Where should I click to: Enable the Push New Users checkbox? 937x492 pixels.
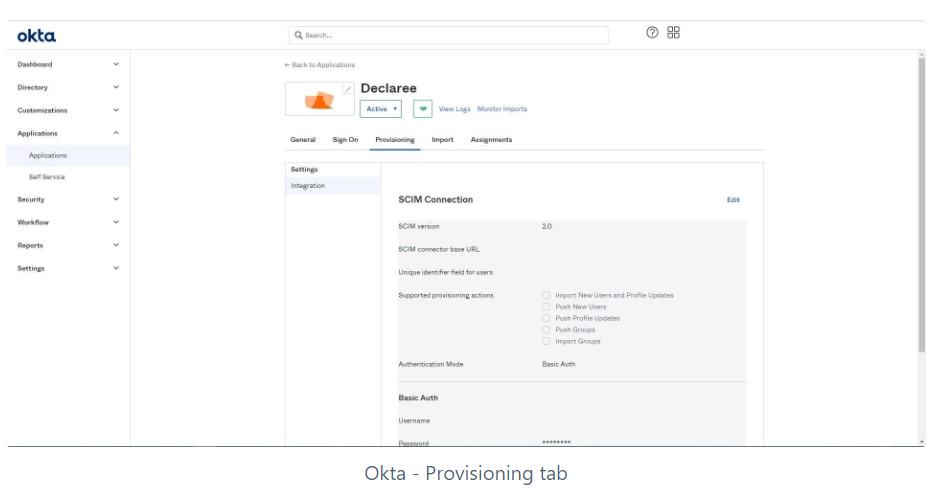(x=546, y=307)
